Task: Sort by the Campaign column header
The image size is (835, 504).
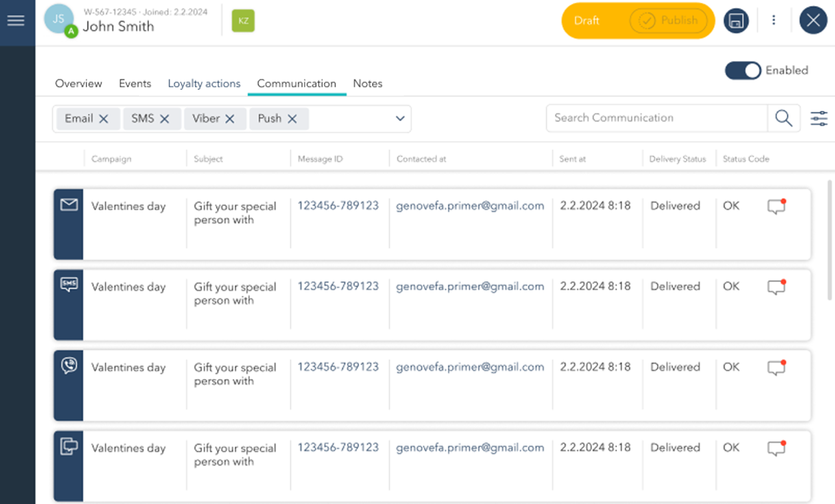Action: click(111, 160)
